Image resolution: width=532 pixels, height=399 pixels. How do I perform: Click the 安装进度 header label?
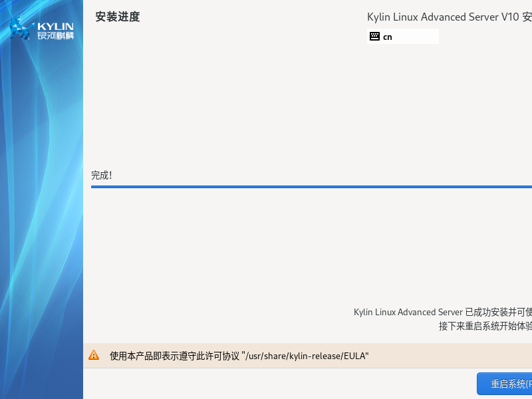[117, 17]
